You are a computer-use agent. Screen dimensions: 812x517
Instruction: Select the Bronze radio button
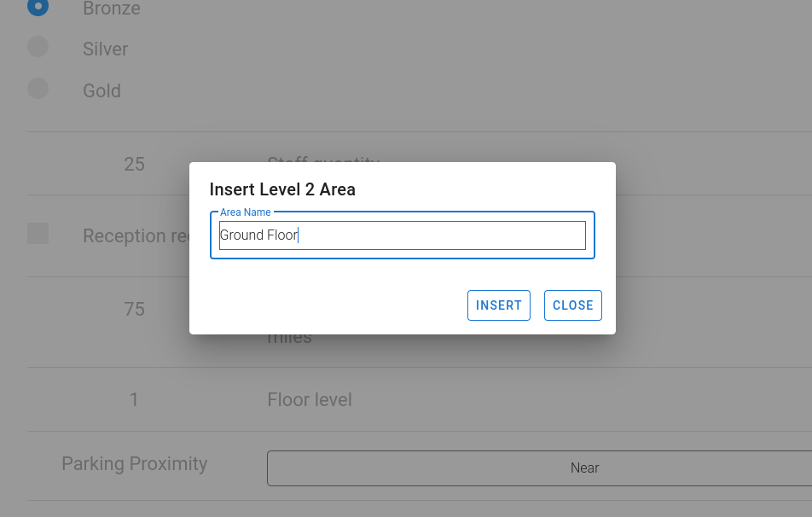(x=38, y=6)
